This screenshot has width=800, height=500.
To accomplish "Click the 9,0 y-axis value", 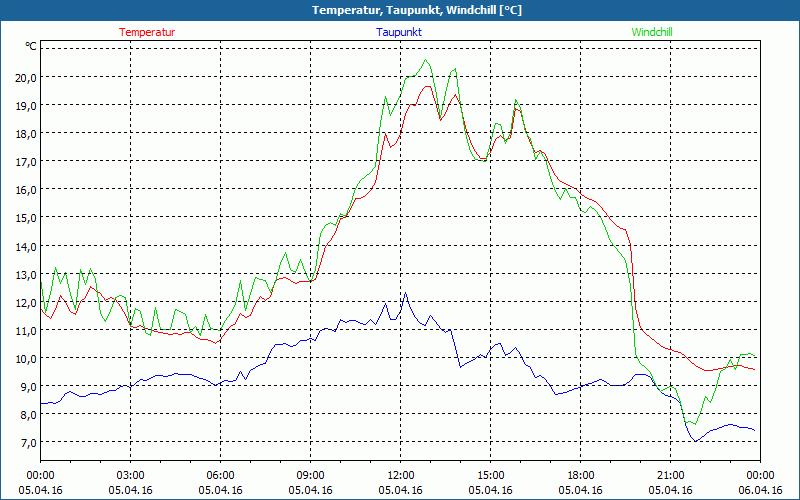I will click(30, 387).
